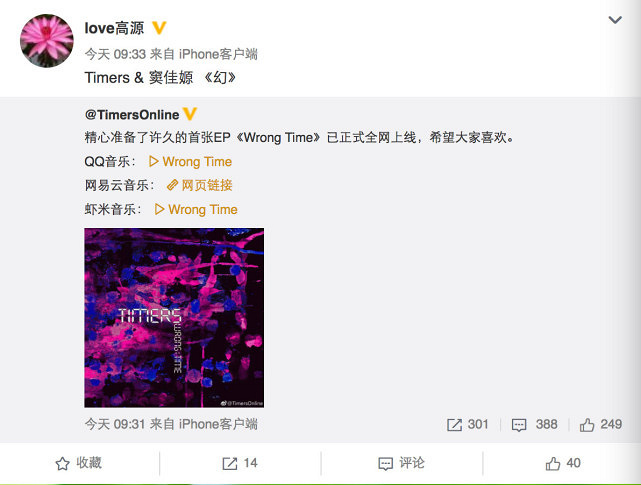This screenshot has height=485, width=641.
Task: Click the verified V badge beside TimersOnline
Action: [x=190, y=114]
